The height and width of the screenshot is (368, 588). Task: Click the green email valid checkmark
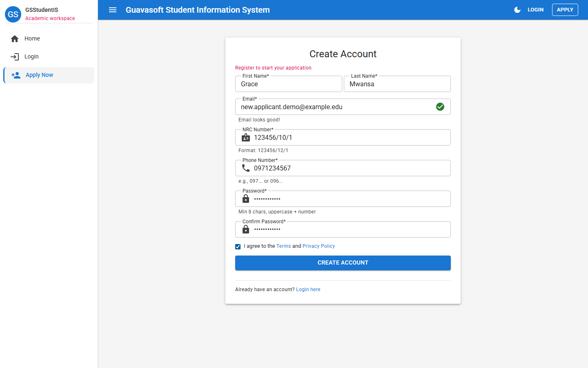tap(440, 107)
